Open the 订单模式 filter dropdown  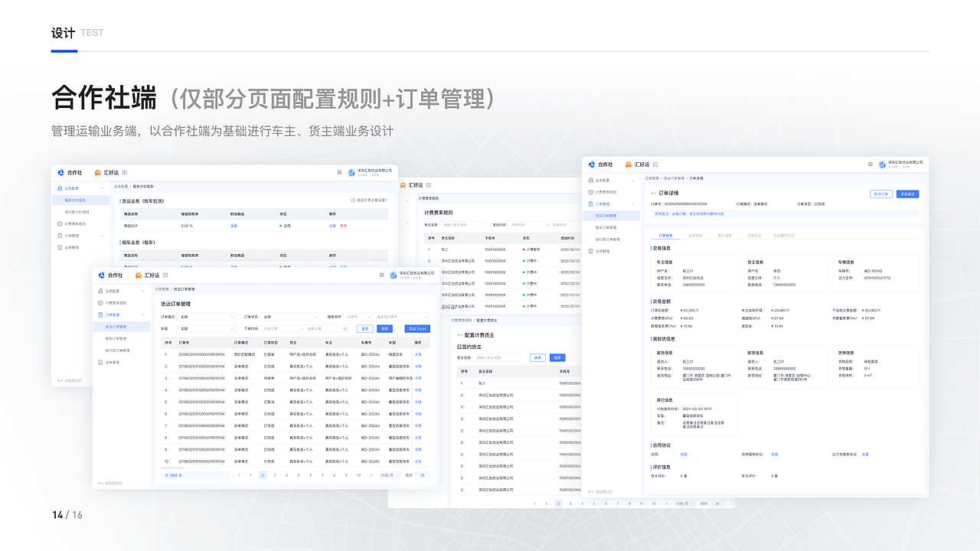tap(207, 317)
